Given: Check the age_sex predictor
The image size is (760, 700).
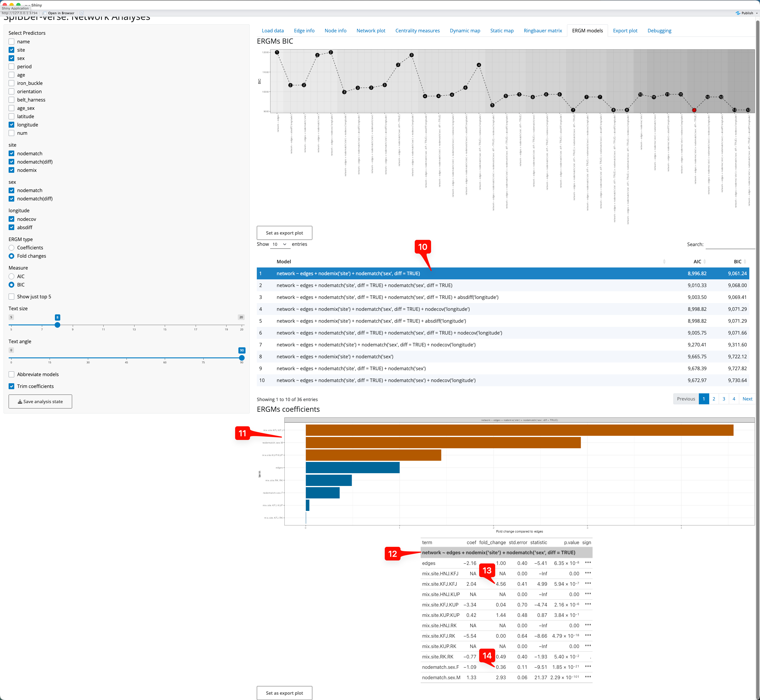Looking at the screenshot, I should point(11,108).
